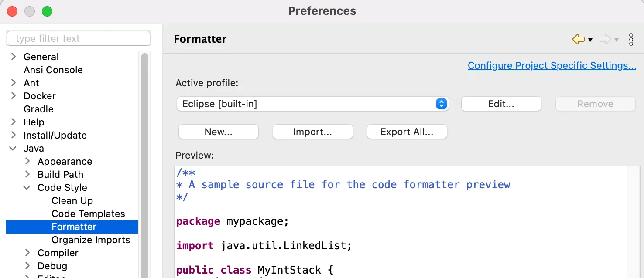The image size is (644, 278).
Task: Open Configure Project Specific Settings link
Action: [552, 66]
